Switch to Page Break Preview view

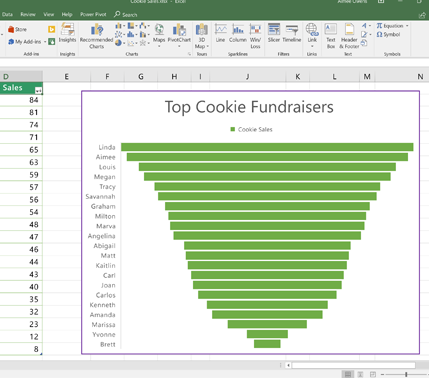[373, 374]
